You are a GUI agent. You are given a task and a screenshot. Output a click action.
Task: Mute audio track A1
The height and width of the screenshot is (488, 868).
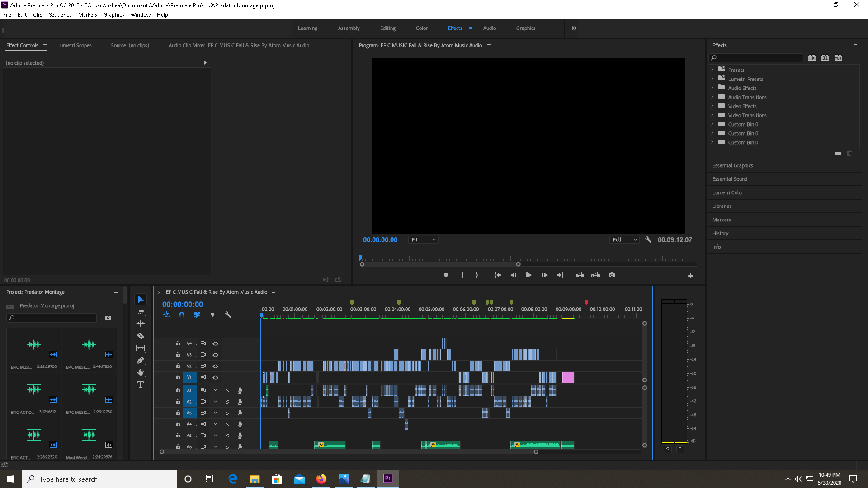[x=216, y=390]
